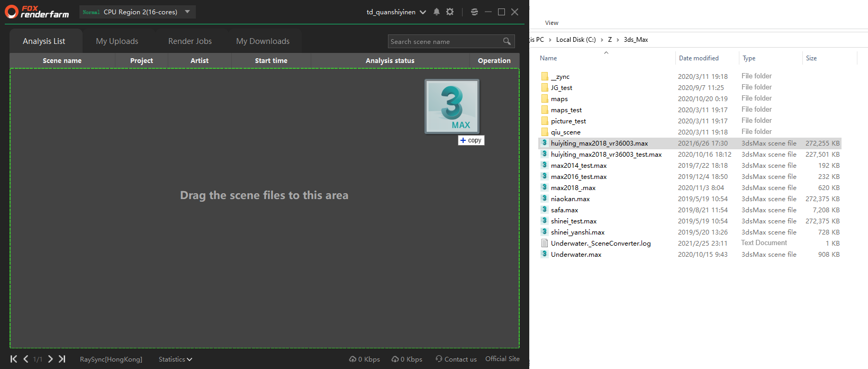Select huiyiting_max2018_vr36003_test.max file
Viewport: 868px width, 369px height.
click(606, 155)
